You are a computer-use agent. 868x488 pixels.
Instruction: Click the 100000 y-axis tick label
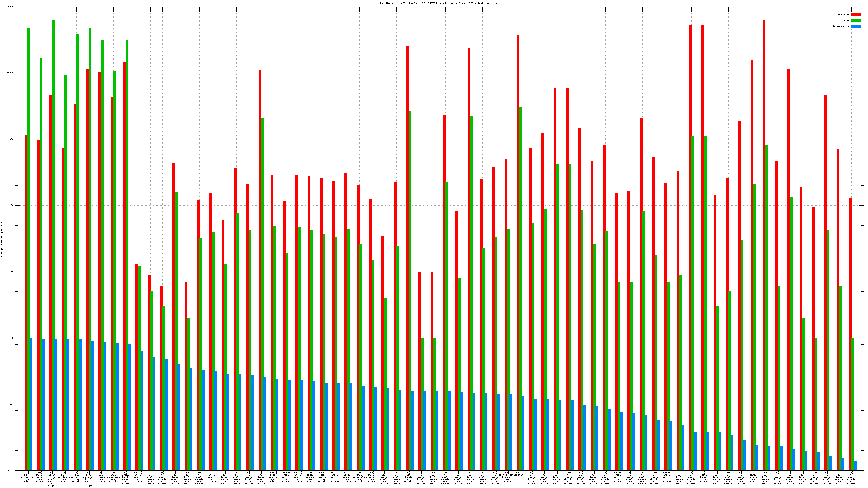[x=10, y=7]
